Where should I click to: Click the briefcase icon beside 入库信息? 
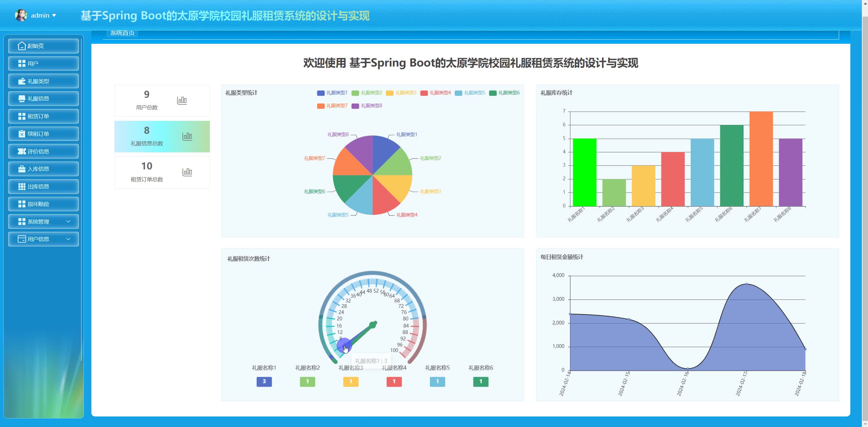tap(22, 169)
